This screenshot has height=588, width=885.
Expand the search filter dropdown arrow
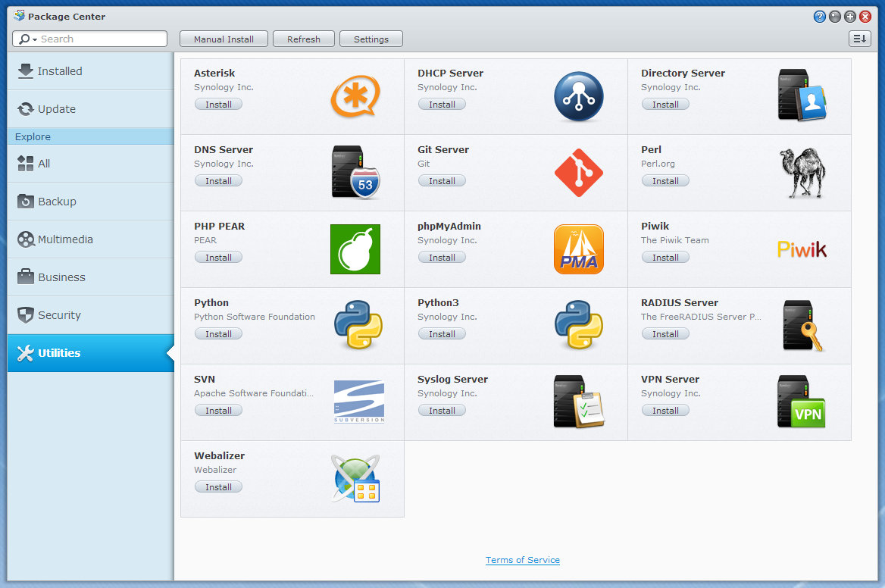35,39
